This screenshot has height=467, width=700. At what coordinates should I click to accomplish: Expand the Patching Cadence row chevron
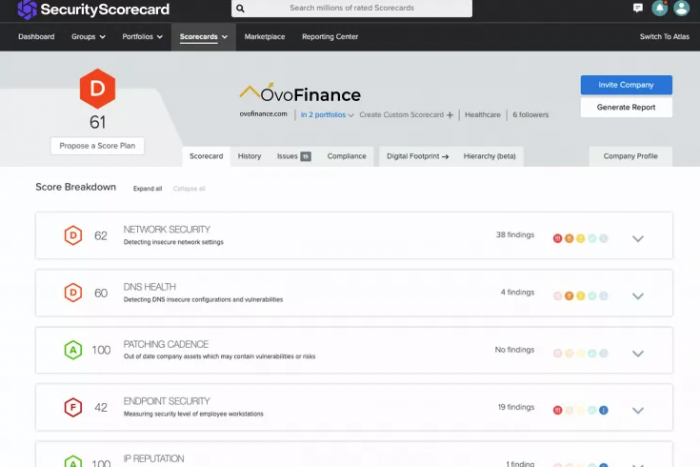pyautogui.click(x=638, y=354)
